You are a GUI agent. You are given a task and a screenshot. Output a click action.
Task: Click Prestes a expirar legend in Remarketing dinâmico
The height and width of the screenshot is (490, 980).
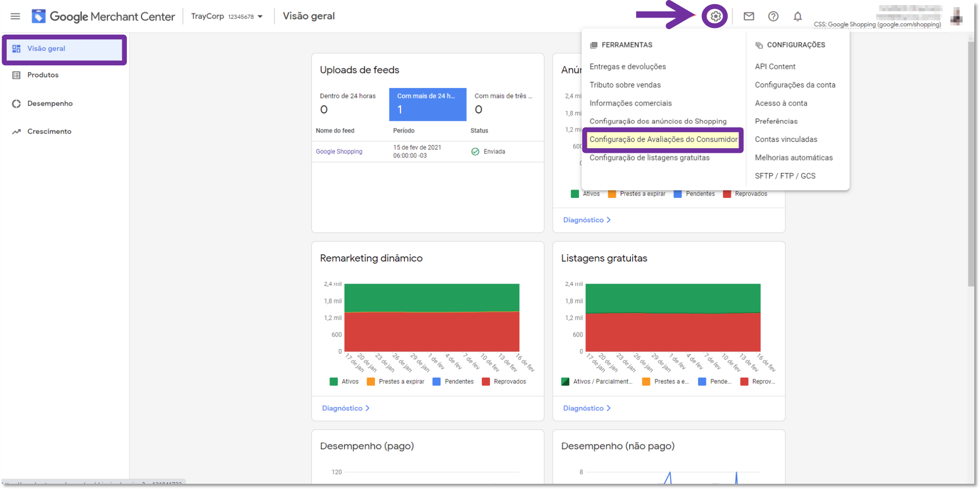pyautogui.click(x=395, y=382)
